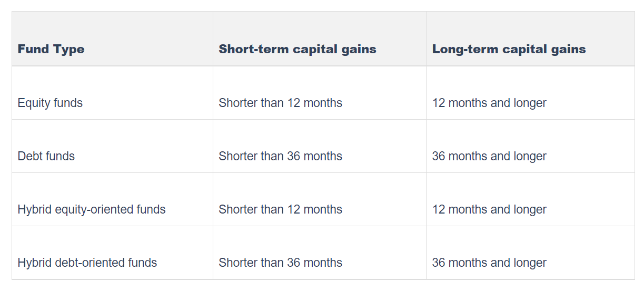This screenshot has width=644, height=290.
Task: Click the word Hybrid in last row
Action: 34,263
